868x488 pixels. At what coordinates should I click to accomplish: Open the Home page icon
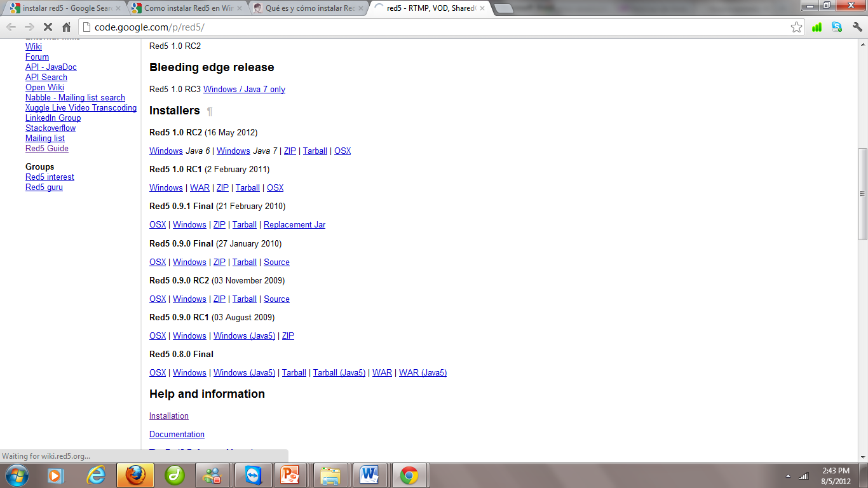[x=66, y=27]
